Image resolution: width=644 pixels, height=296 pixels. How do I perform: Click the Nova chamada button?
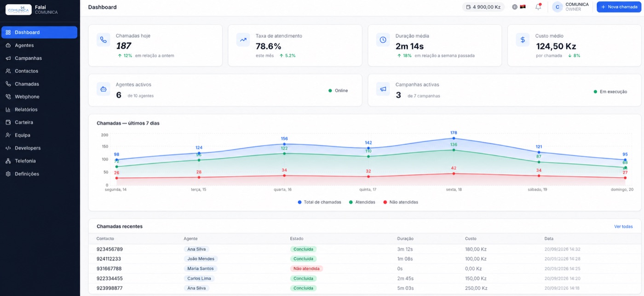pos(619,7)
